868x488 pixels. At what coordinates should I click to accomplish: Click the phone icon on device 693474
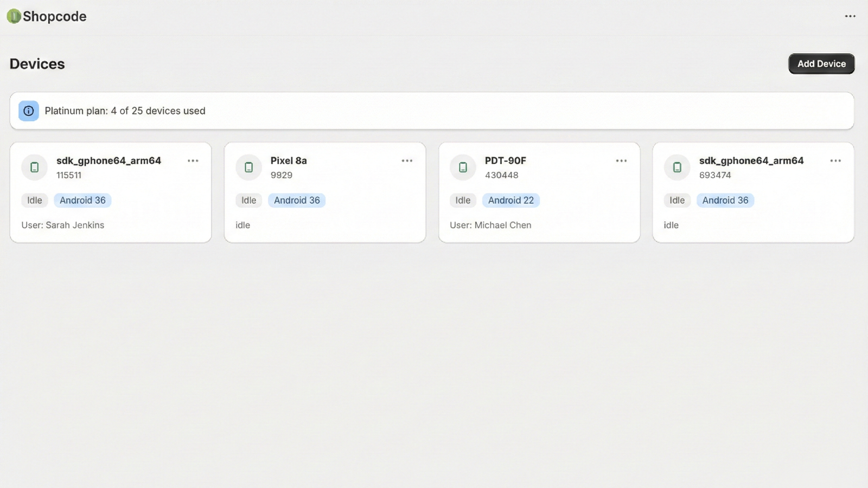(677, 167)
